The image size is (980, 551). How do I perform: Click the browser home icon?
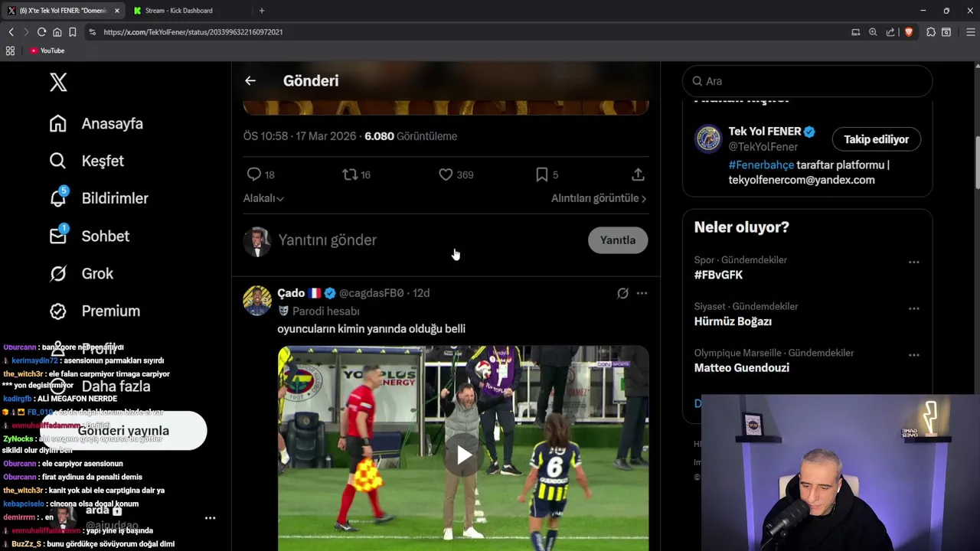click(x=57, y=32)
